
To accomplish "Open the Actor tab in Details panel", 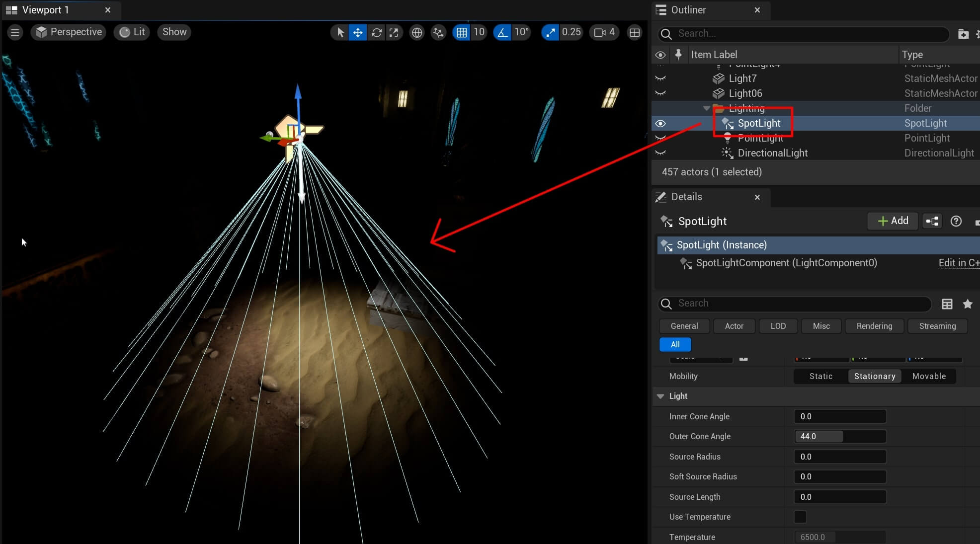I will click(734, 325).
